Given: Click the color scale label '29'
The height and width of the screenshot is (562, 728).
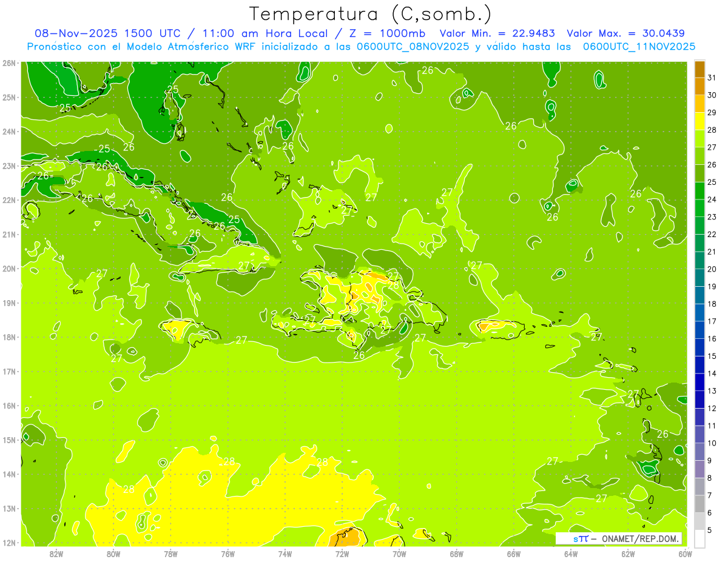Looking at the screenshot, I should 712,113.
